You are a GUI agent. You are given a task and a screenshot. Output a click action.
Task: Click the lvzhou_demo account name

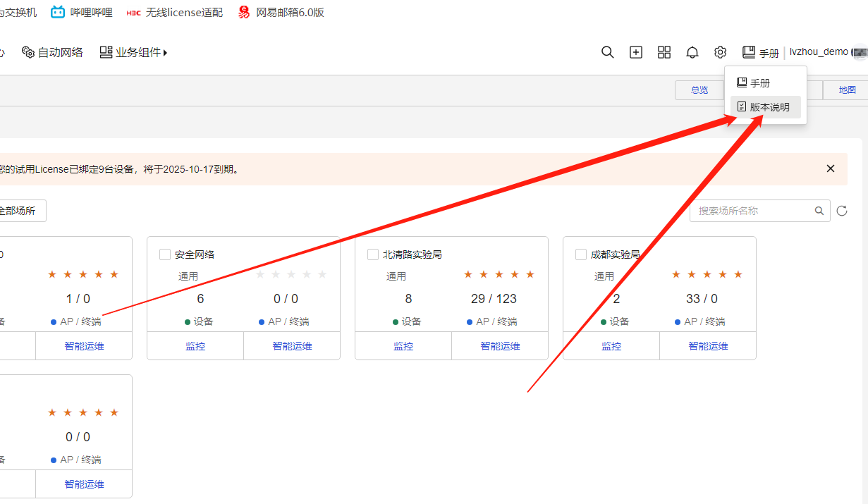tap(819, 52)
